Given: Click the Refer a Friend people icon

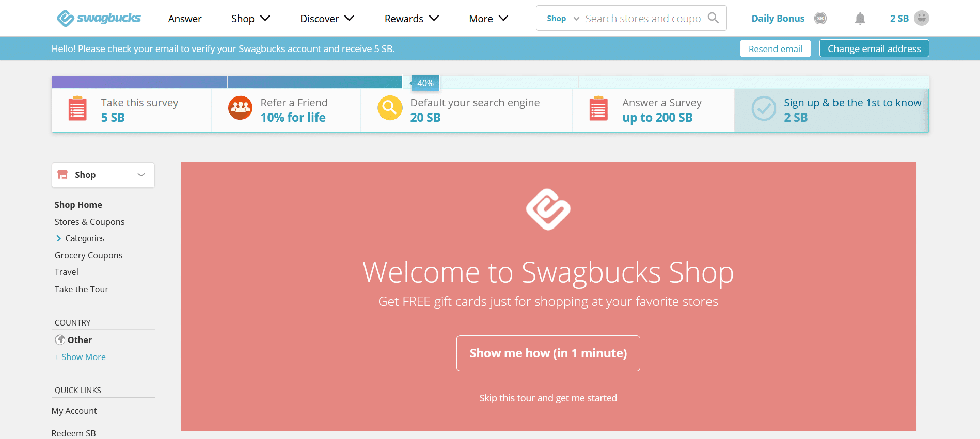Looking at the screenshot, I should coord(240,108).
